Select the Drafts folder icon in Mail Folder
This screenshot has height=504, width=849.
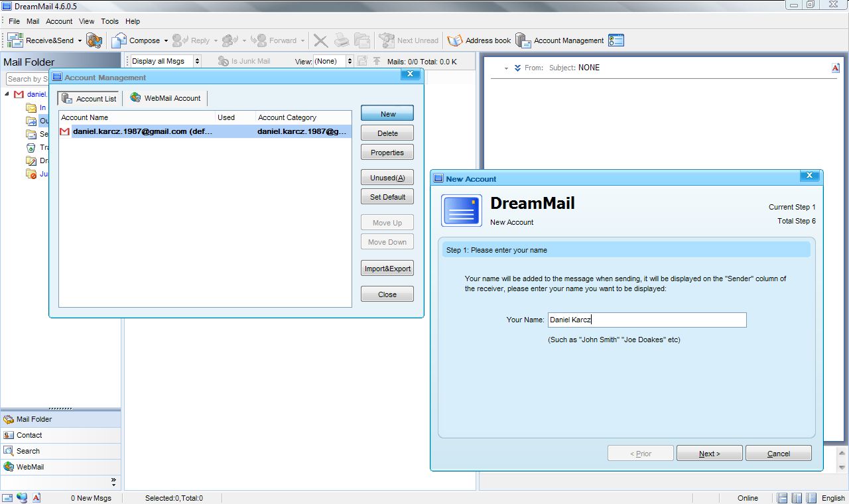(31, 160)
